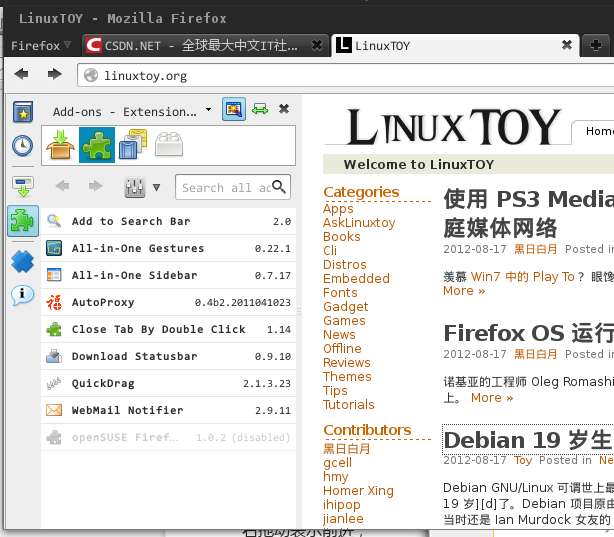Open contributor Homer Xing link
This screenshot has height=537, width=614.
click(x=358, y=491)
